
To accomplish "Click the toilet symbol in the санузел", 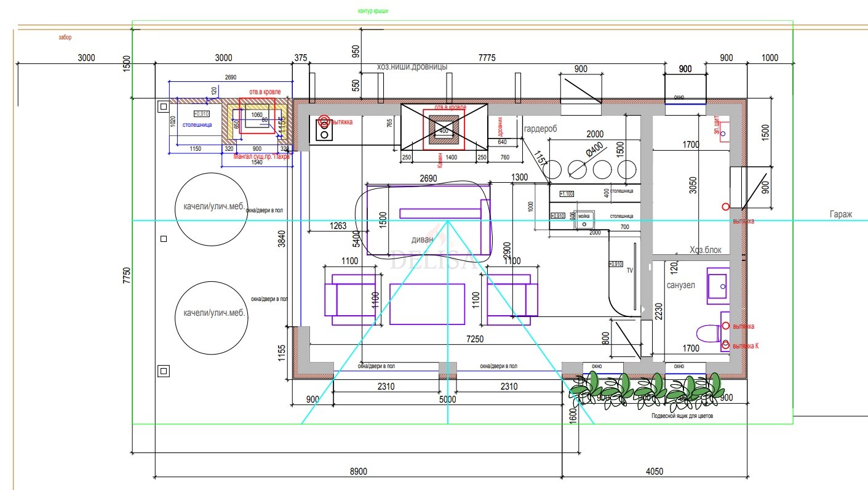I will (709, 333).
